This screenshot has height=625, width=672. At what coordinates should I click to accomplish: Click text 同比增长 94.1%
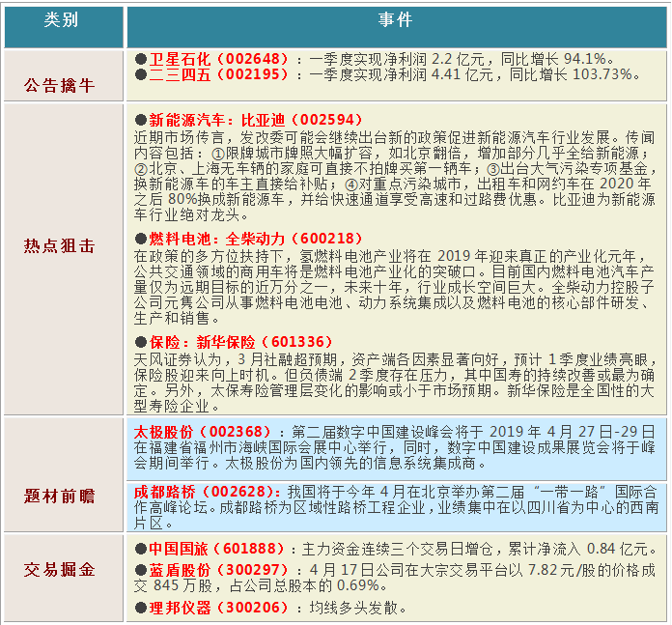553,59
